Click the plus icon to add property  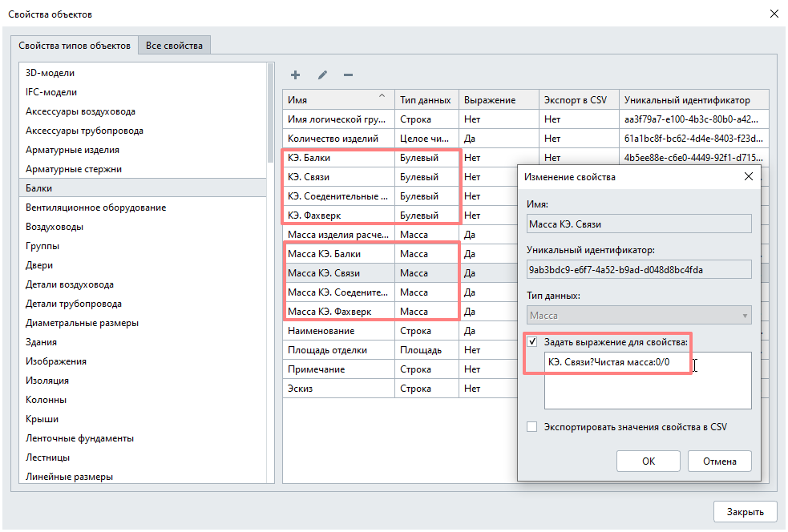pyautogui.click(x=295, y=75)
